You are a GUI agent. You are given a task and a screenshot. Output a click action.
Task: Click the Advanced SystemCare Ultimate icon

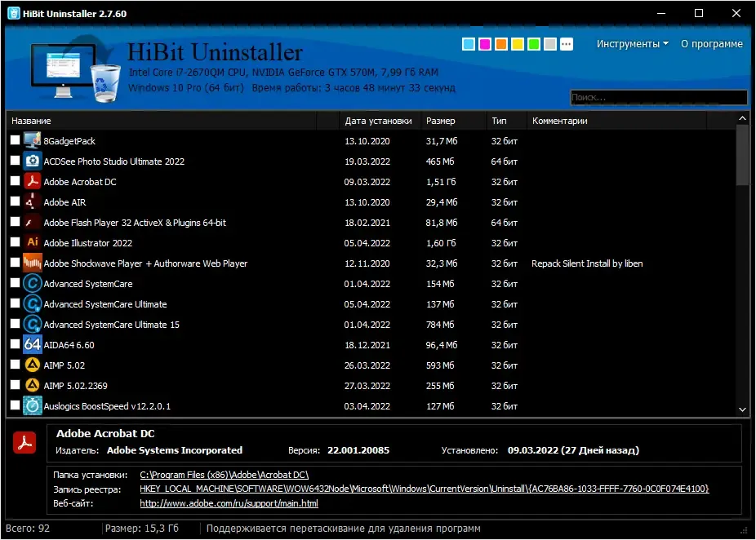point(33,303)
